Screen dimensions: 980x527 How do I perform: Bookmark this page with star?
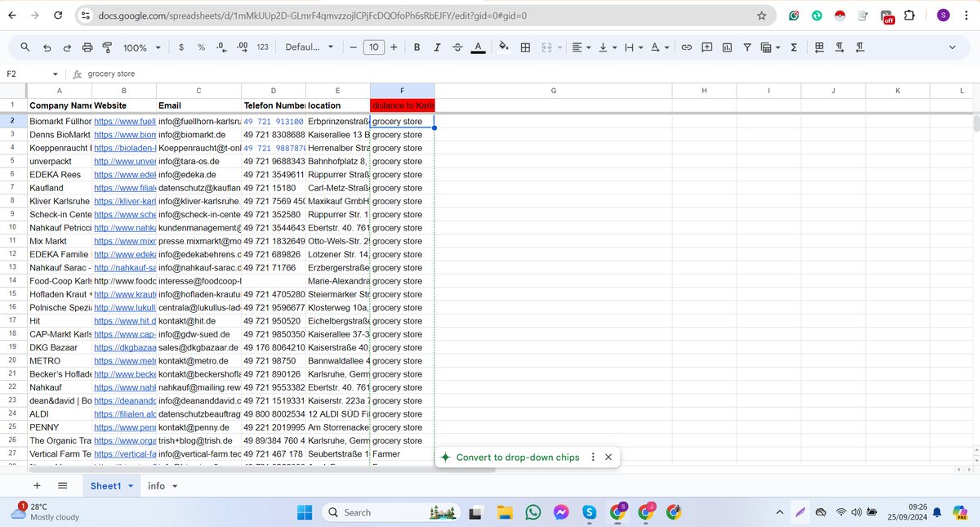tap(761, 16)
